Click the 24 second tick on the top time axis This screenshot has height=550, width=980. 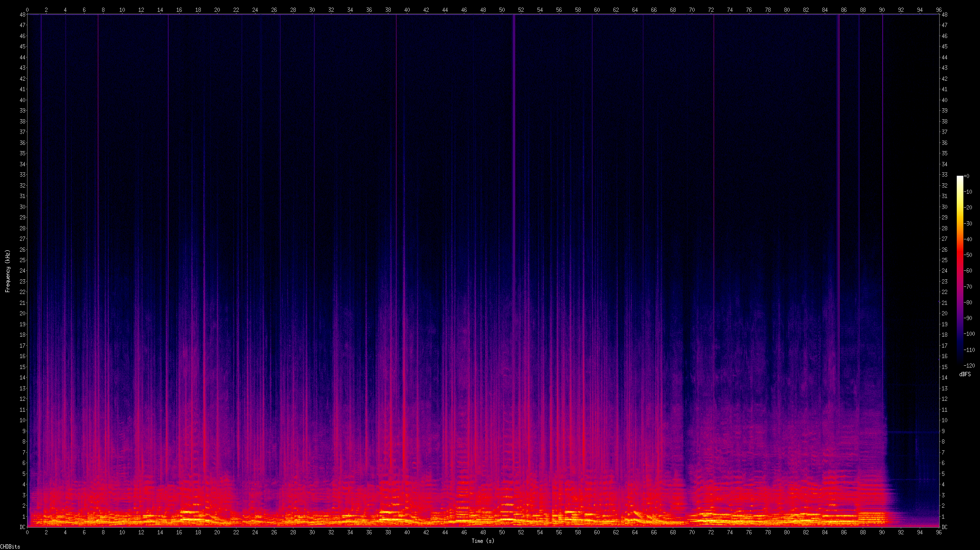click(255, 9)
